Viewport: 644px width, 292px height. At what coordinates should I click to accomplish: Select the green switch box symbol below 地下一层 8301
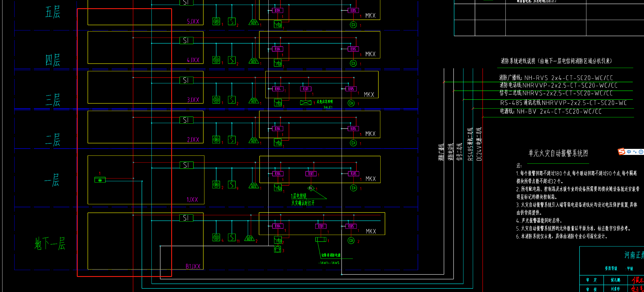pyautogui.click(x=321, y=240)
